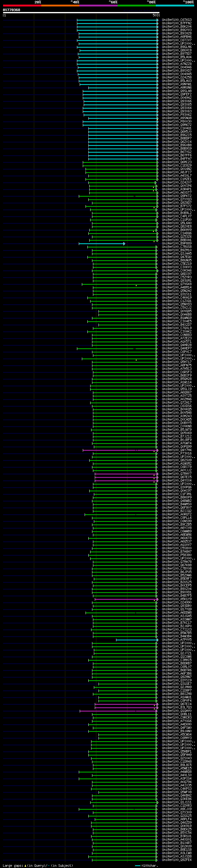197x868 pixels.
Task: Select the UniRef100_A3R4P1 label
Action: (177, 189)
